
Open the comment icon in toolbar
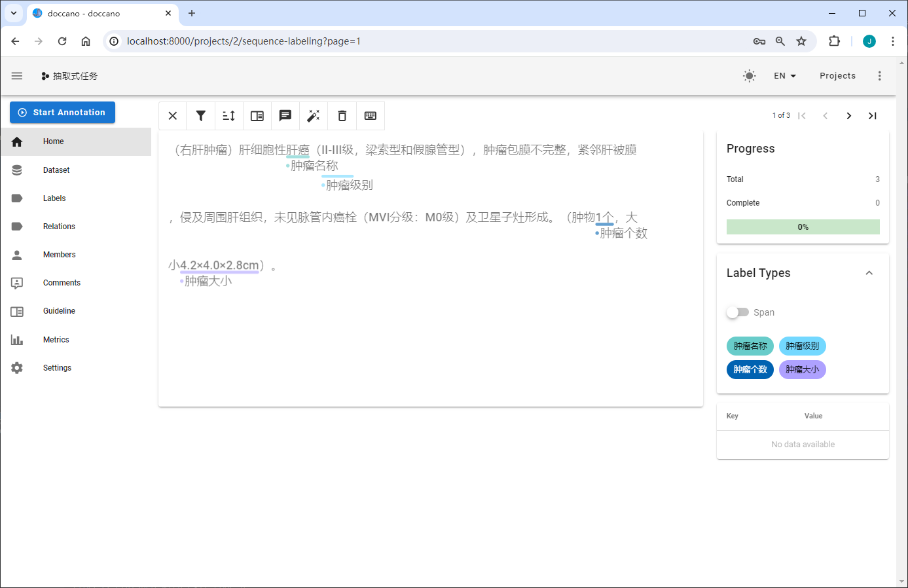[x=285, y=116]
